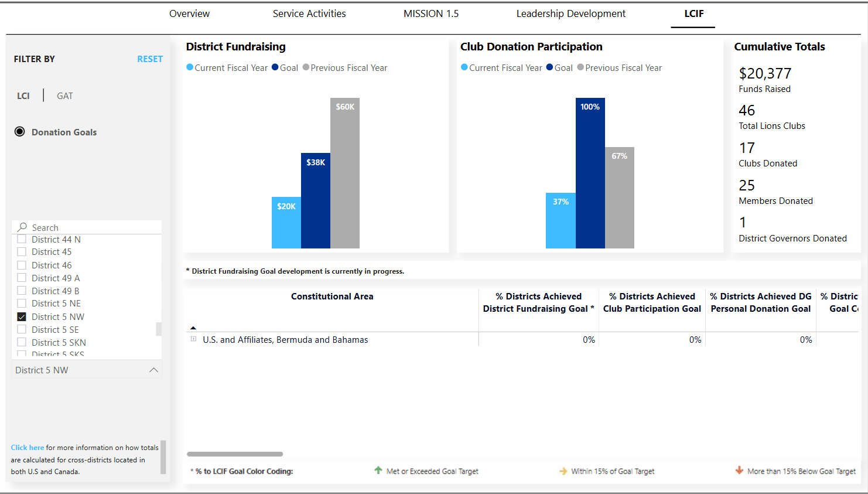Viewport: 868px width, 494px height.
Task: Click the 37% Current Fiscal Year participation bar
Action: tap(561, 220)
